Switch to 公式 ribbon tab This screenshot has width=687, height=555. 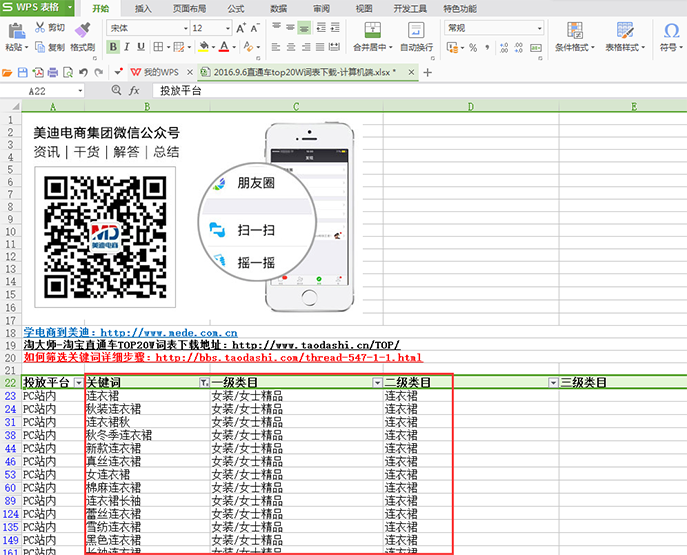pos(236,9)
